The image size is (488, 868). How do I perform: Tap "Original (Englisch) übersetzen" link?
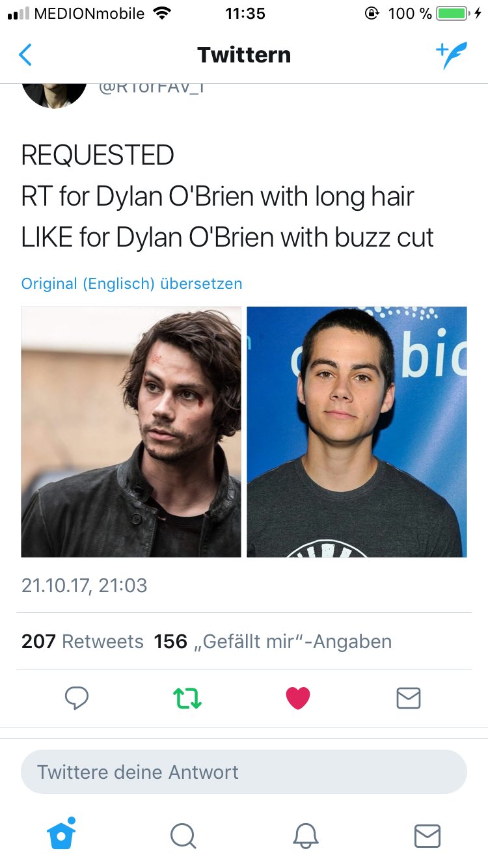pyautogui.click(x=131, y=284)
